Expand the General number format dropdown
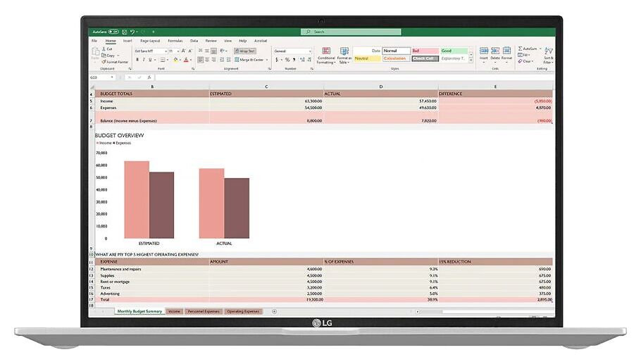 309,51
